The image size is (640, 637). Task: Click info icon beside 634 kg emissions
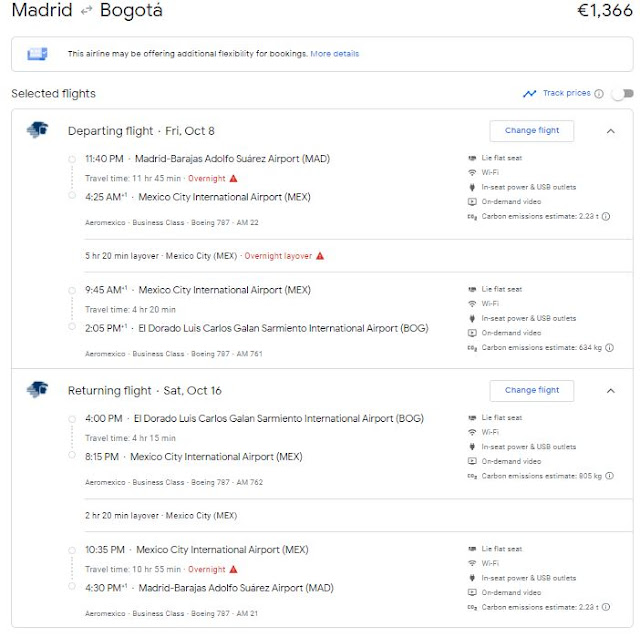pos(609,348)
